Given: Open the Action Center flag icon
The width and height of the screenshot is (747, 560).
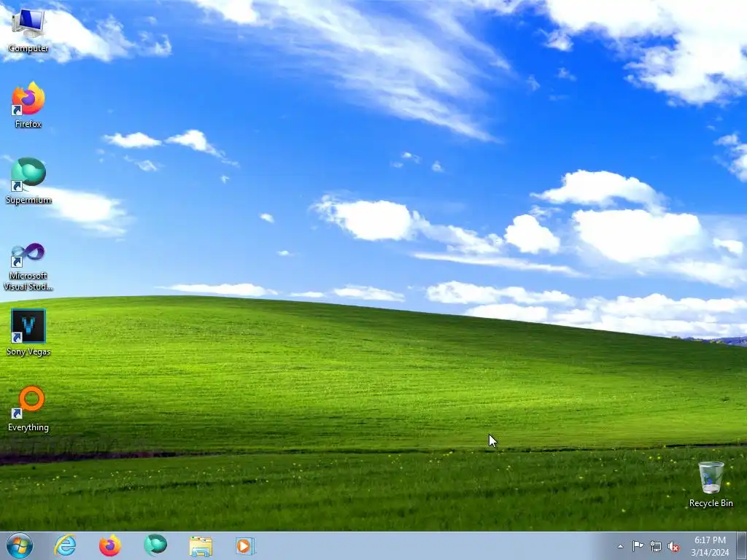Looking at the screenshot, I should (638, 546).
